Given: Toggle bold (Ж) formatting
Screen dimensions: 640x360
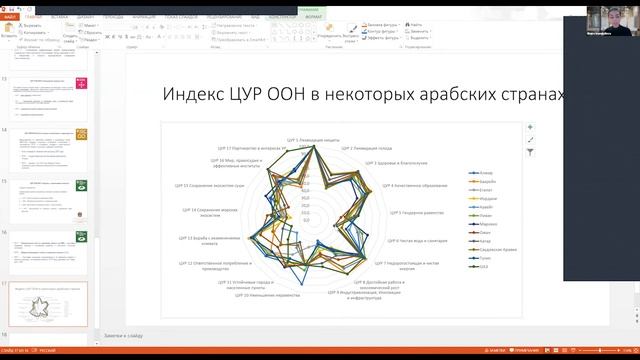Looking at the screenshot, I should point(107,37).
